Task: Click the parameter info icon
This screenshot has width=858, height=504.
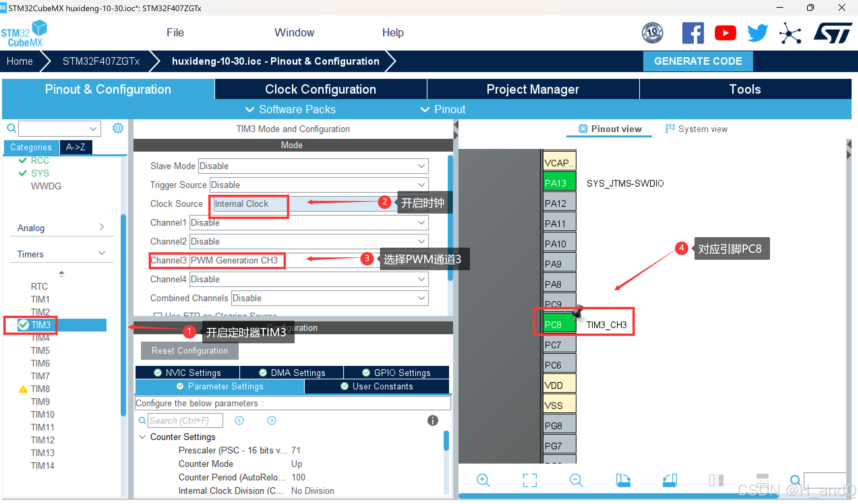Action: tap(433, 421)
